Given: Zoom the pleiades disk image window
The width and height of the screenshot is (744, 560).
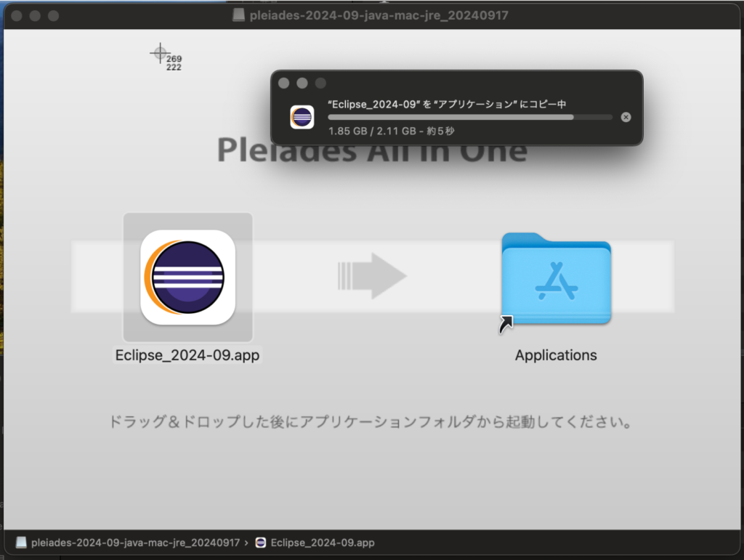Looking at the screenshot, I should click(x=53, y=15).
